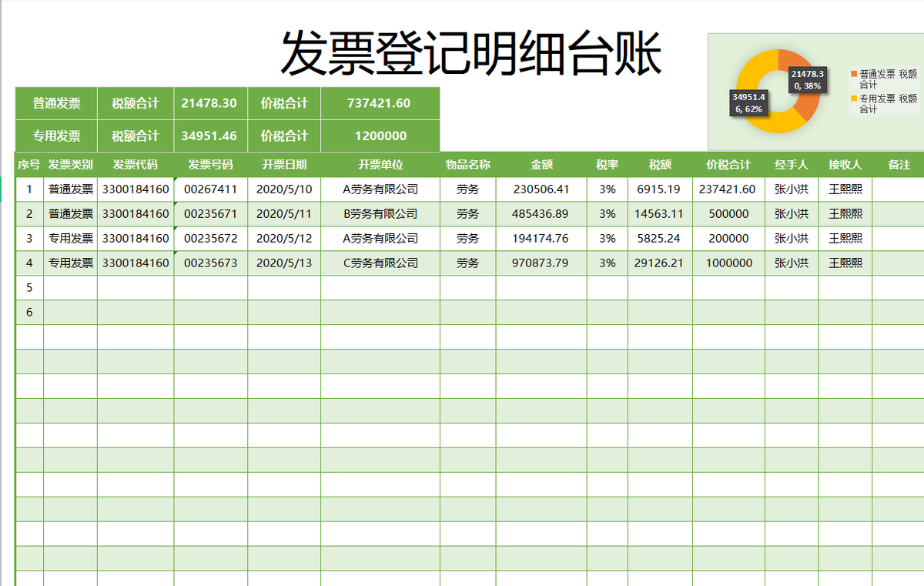This screenshot has height=586, width=924.
Task: Click the 税额合计 value 21478.30
Action: tap(209, 103)
